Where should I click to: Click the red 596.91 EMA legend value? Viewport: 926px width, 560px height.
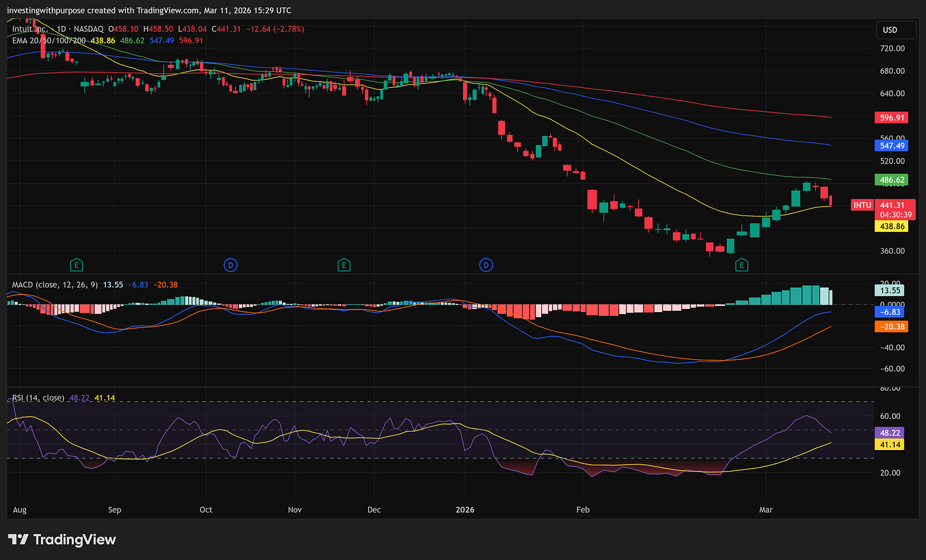(x=191, y=41)
